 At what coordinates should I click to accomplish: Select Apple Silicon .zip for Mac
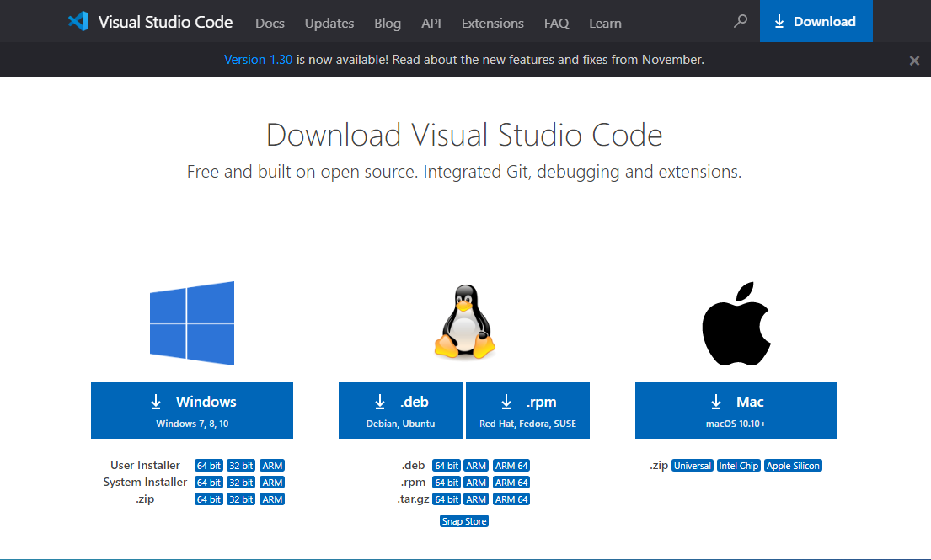coord(793,466)
